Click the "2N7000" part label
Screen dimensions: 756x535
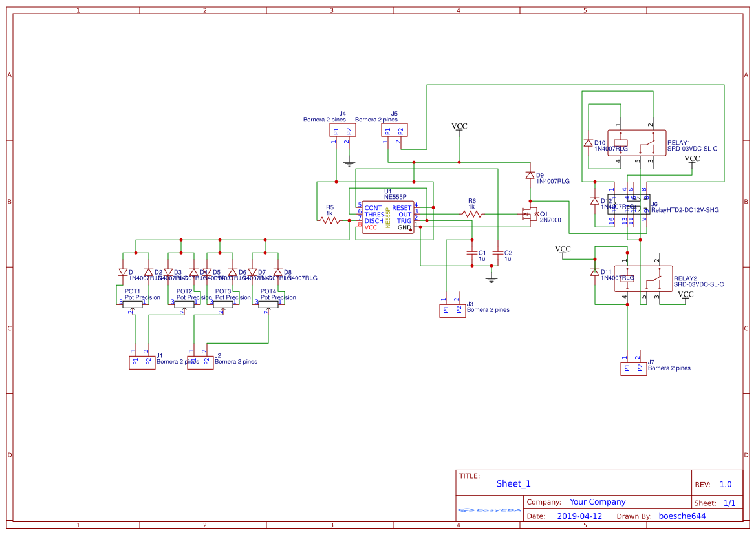coord(550,220)
